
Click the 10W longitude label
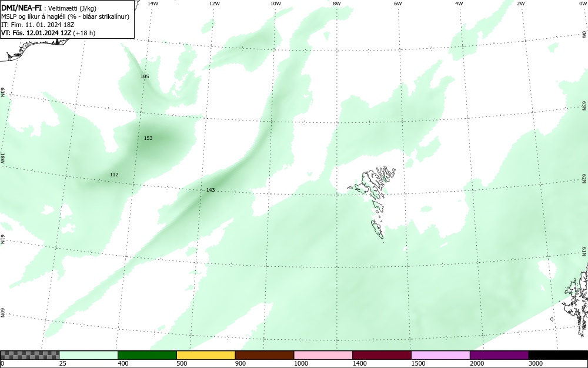coord(276,4)
